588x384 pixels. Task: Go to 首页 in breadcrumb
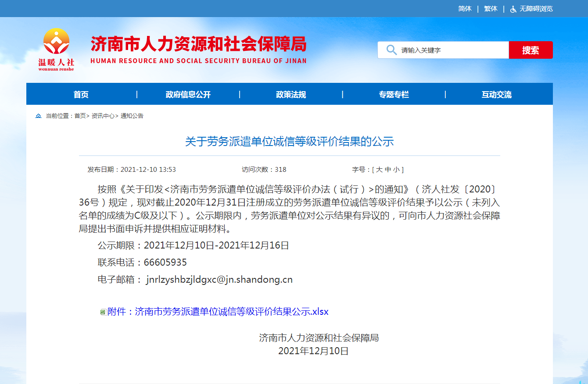[x=80, y=116]
